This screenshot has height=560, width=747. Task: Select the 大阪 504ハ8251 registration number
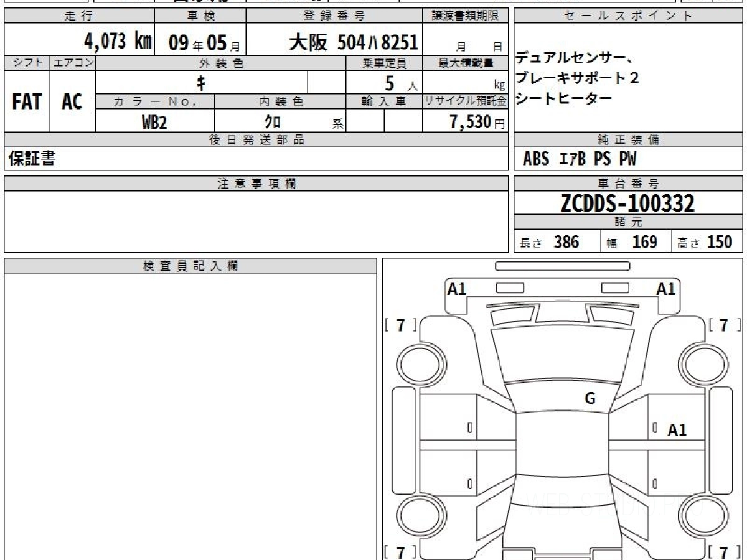coord(353,42)
